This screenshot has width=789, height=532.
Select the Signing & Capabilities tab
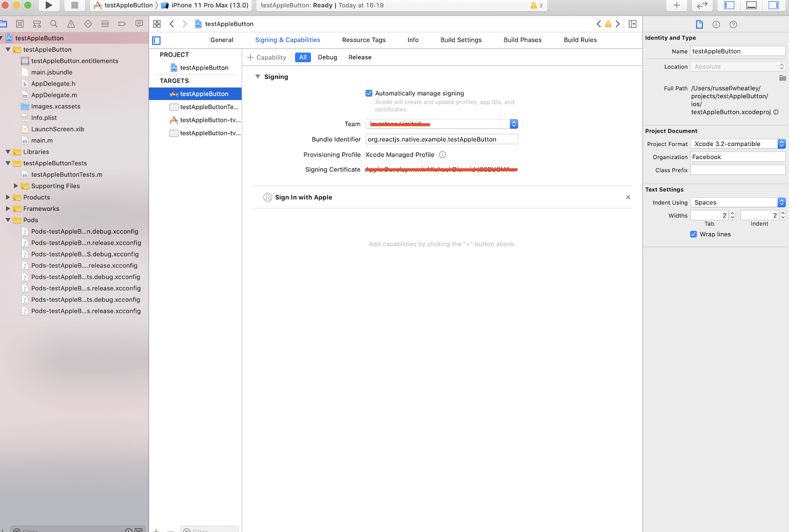[x=288, y=40]
